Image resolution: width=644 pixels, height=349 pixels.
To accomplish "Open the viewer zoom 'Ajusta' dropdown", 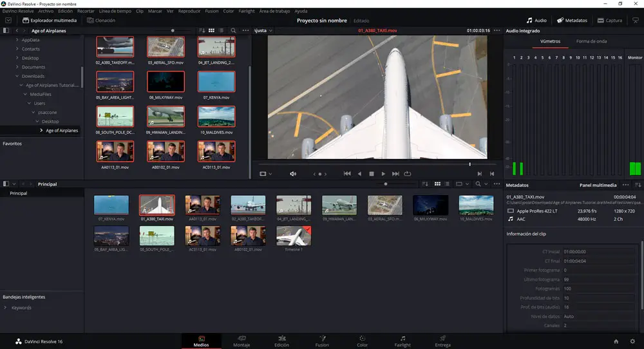I will [263, 30].
